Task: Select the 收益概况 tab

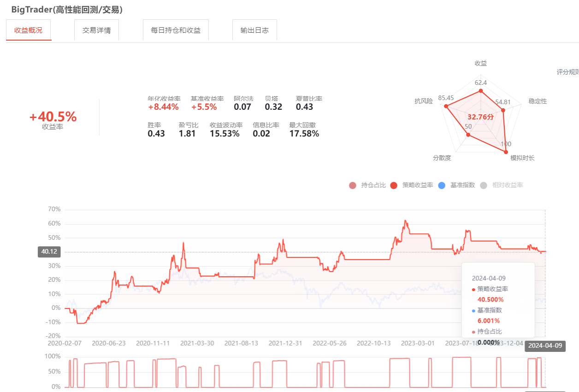Action: point(29,30)
